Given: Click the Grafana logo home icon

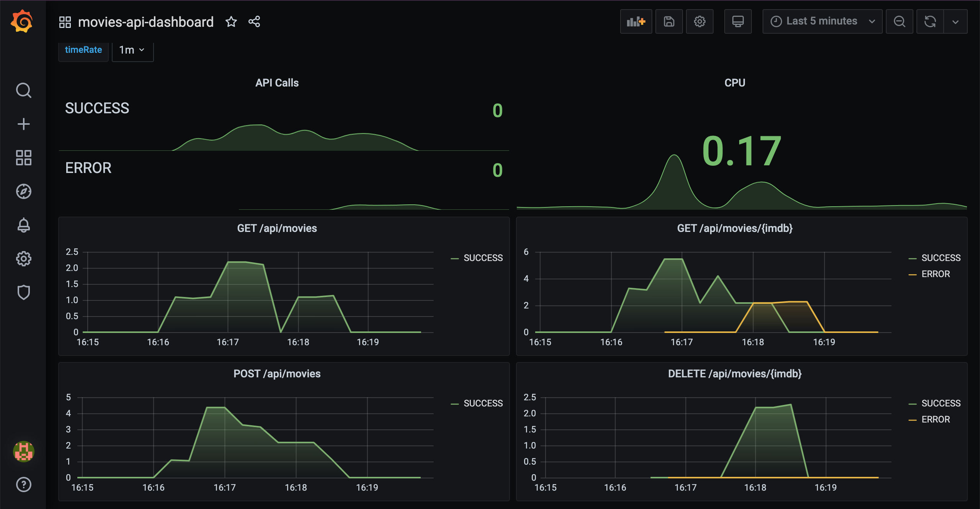Looking at the screenshot, I should (22, 21).
